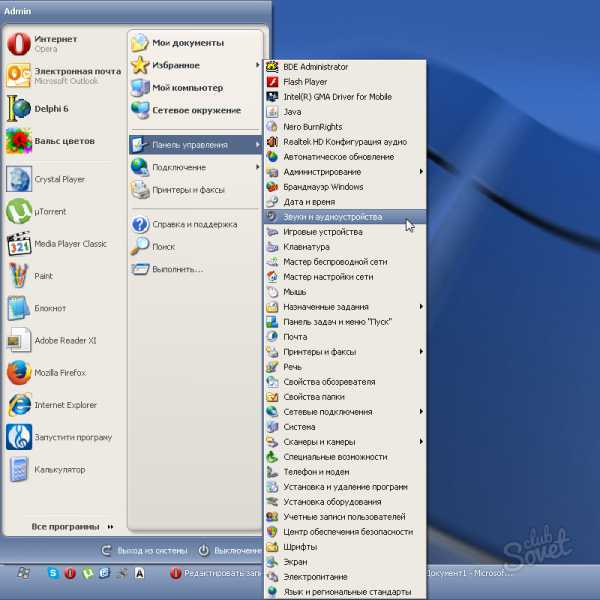Open Автоматическое обновление

[345, 157]
